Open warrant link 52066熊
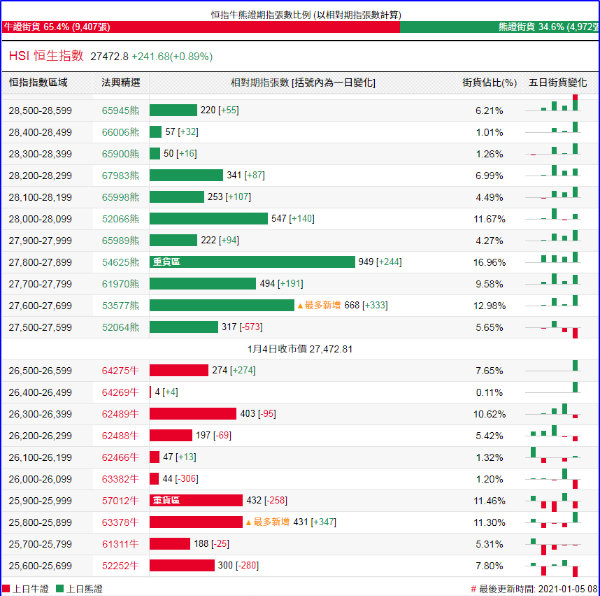Image resolution: width=600 pixels, height=596 pixels. 120,219
